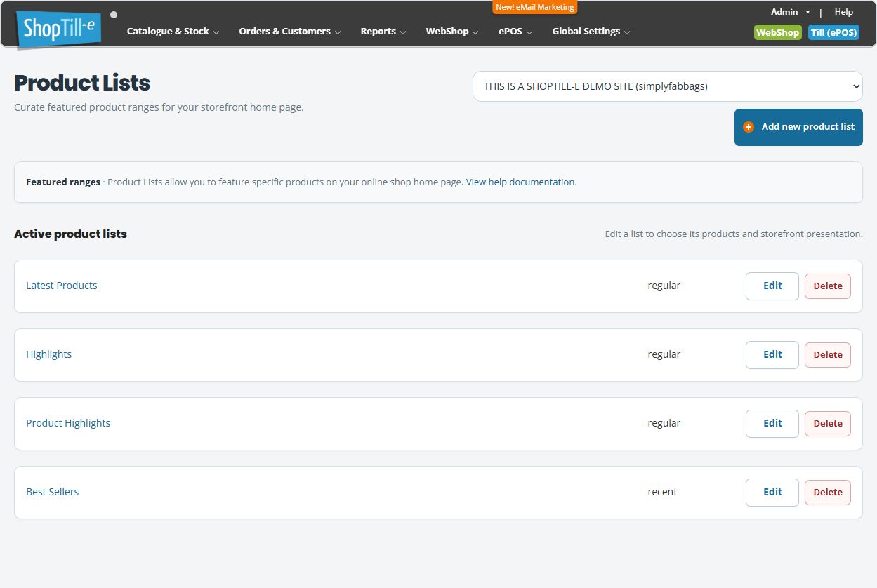Click the ShopTill-e logo
The image size is (877, 588).
click(58, 29)
